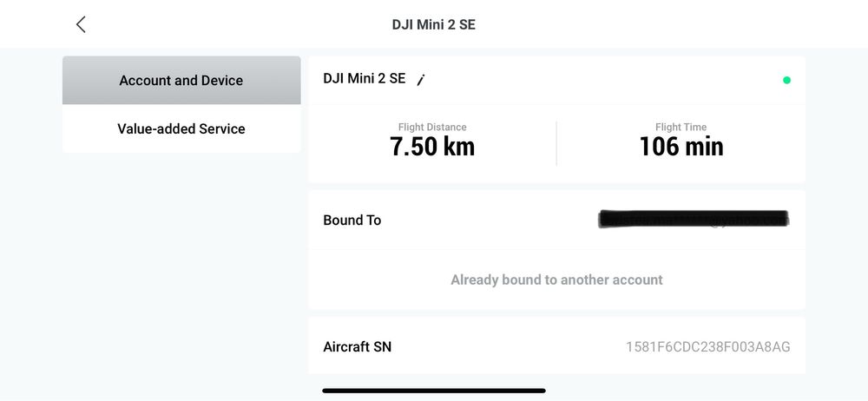Tap the redacted bound account email
Image resolution: width=868 pixels, height=401 pixels.
[x=693, y=220]
